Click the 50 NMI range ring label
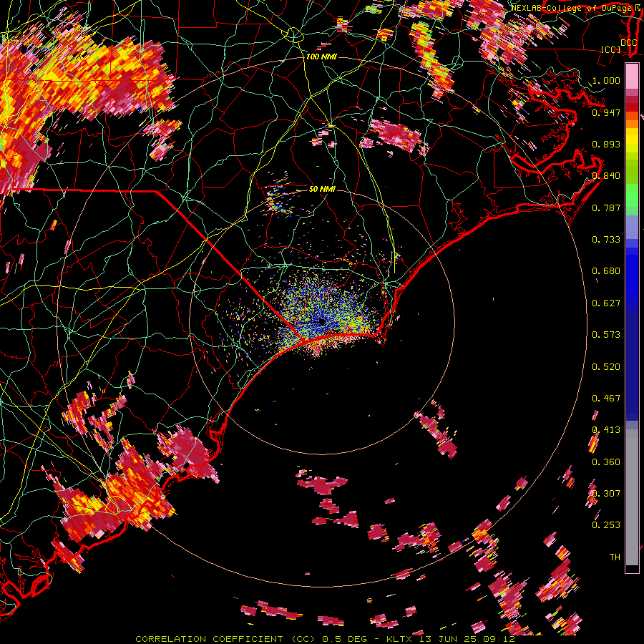644x644 pixels. pyautogui.click(x=322, y=190)
